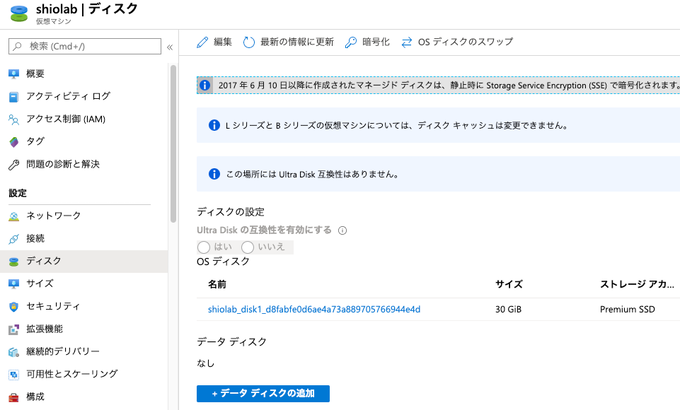Select the いいえ radio button
Screen dimensions: 680x410
click(248, 247)
